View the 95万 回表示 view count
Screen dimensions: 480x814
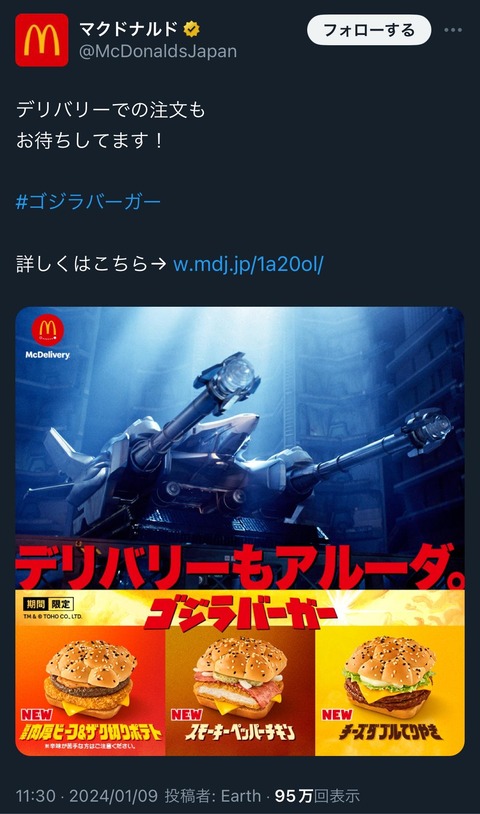point(317,796)
